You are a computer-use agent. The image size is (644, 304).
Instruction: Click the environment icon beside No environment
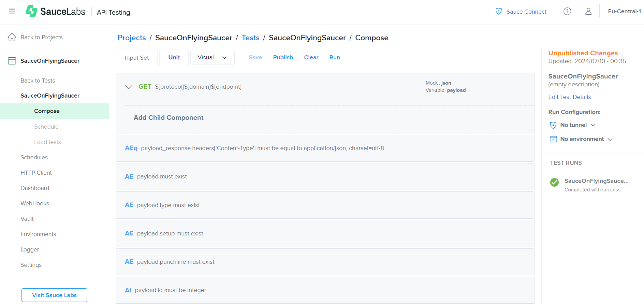553,139
